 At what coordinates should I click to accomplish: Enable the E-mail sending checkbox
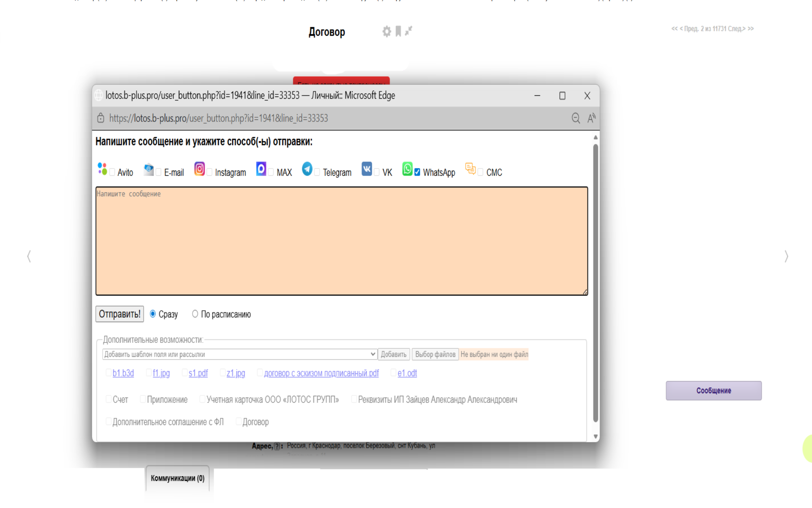[159, 172]
